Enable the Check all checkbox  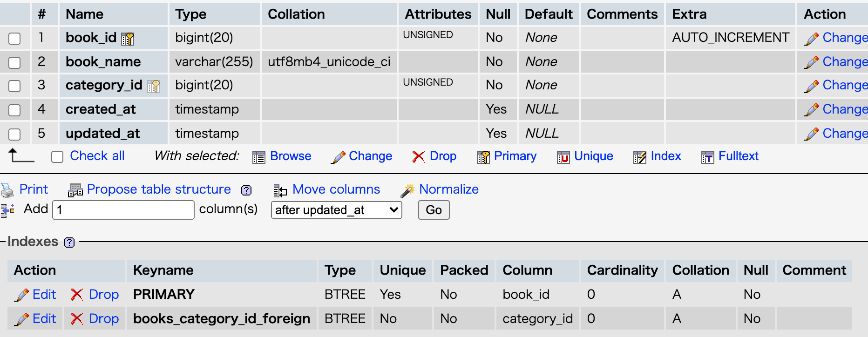click(57, 157)
